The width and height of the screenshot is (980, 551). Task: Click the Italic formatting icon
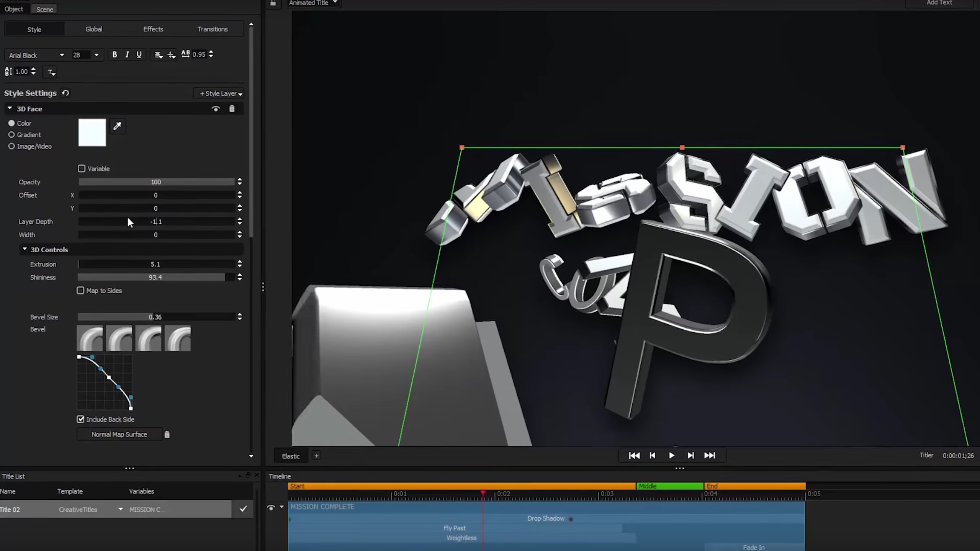click(127, 54)
